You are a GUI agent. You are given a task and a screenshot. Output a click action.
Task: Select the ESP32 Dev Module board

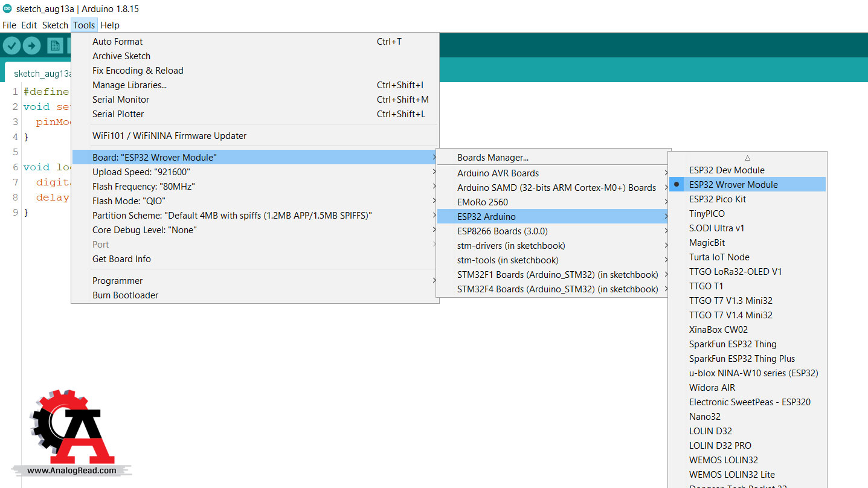(747, 170)
